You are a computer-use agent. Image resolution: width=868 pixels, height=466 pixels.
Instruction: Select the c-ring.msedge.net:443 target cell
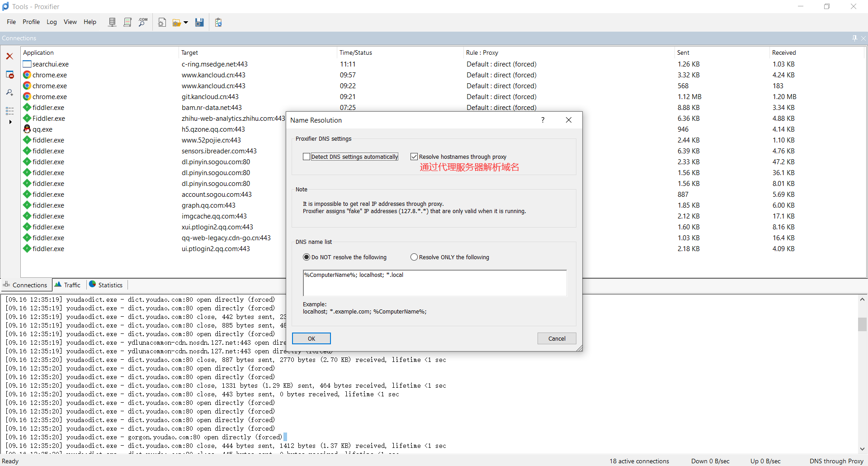pyautogui.click(x=215, y=64)
